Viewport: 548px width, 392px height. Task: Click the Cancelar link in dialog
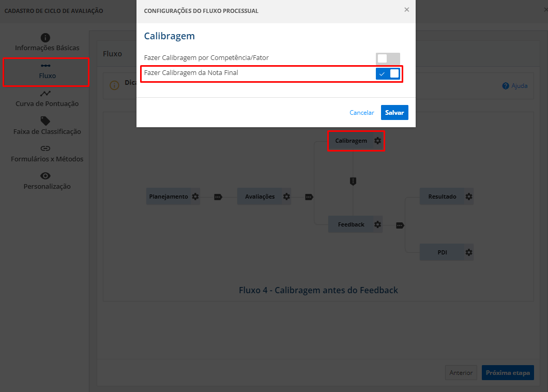tap(361, 113)
